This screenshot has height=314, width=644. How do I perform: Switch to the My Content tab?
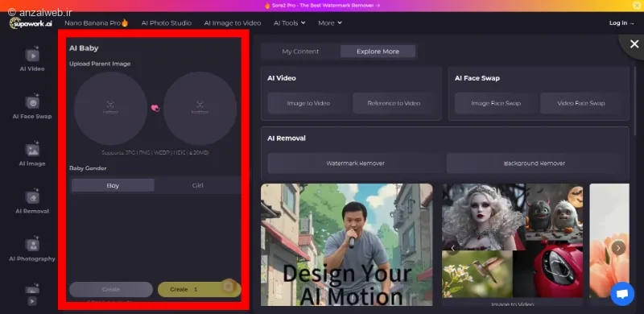(300, 52)
